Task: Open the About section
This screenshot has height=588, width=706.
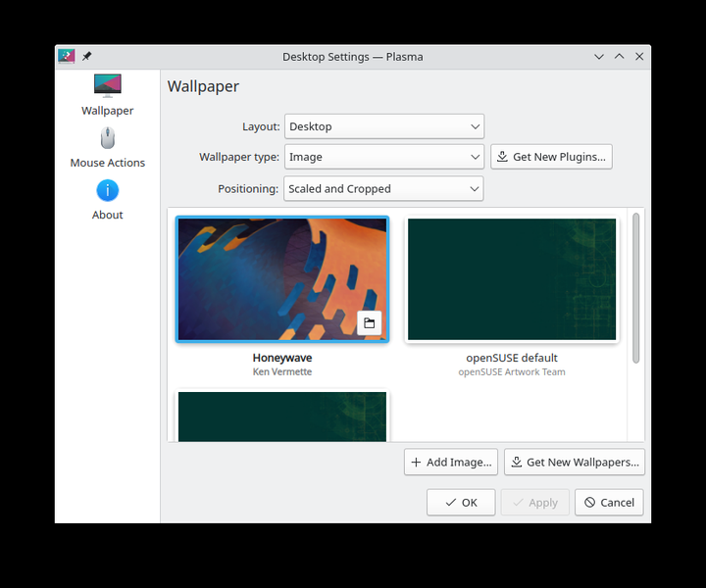Action: [107, 200]
